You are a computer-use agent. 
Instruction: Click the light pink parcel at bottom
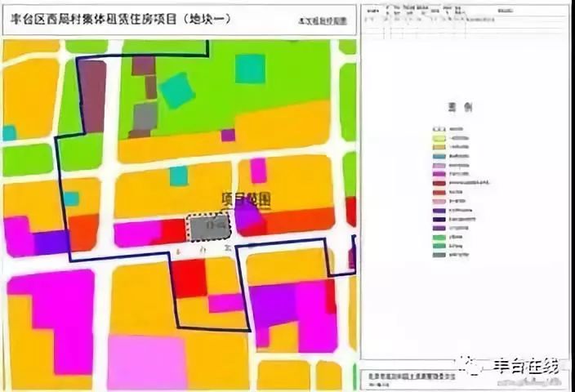click(147, 362)
